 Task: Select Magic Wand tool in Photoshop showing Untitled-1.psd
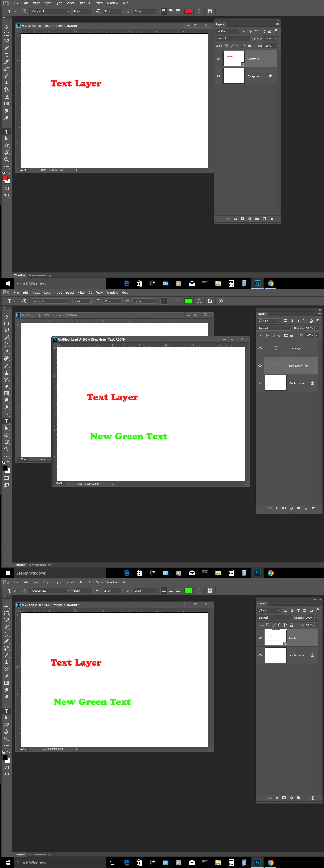pos(6,338)
